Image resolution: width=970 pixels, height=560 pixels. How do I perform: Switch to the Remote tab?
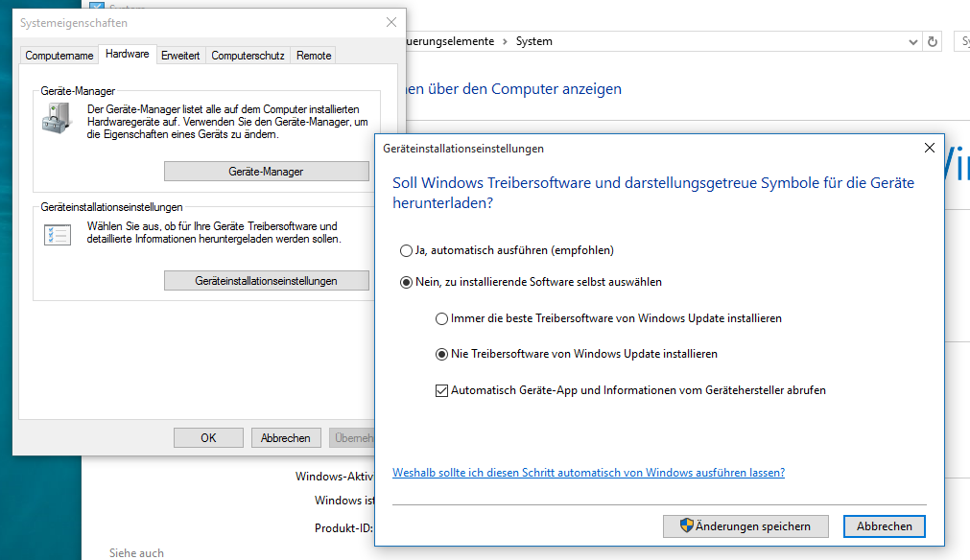click(x=314, y=56)
